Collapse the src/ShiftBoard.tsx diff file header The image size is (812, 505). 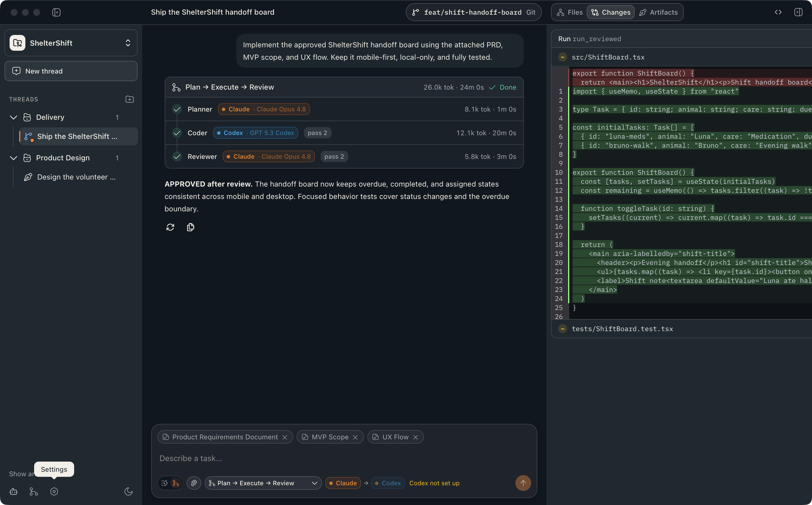pyautogui.click(x=682, y=57)
